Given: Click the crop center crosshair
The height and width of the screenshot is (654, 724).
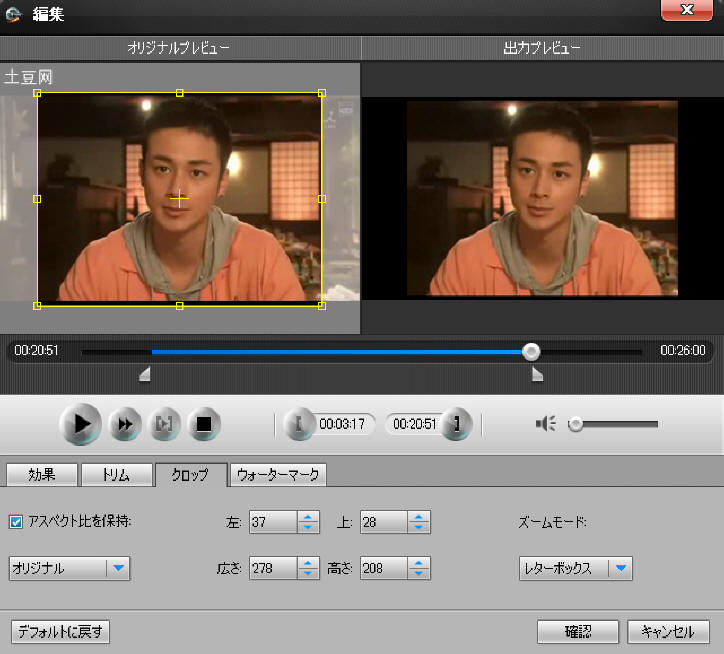Looking at the screenshot, I should (x=180, y=199).
